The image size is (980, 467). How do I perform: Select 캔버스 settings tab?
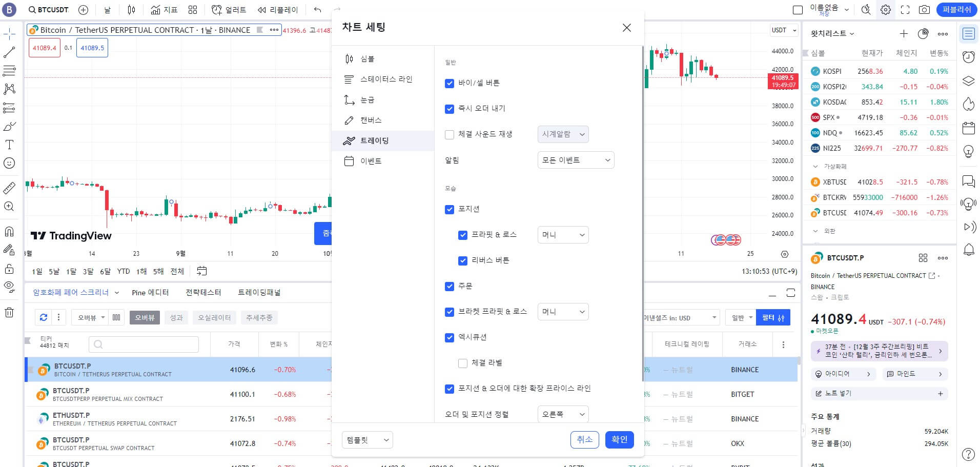pos(383,120)
